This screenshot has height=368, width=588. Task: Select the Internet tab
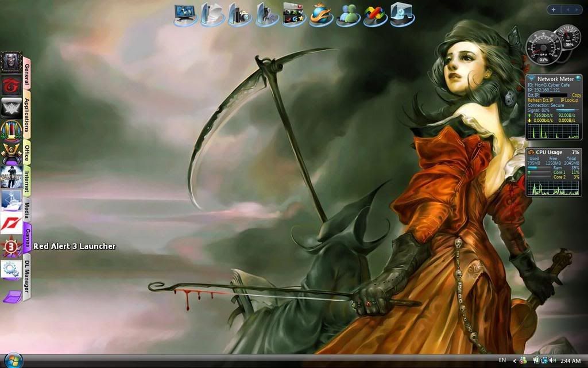coord(27,182)
